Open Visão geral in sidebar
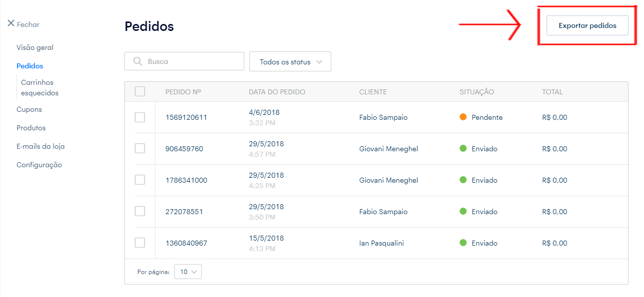 click(x=35, y=47)
